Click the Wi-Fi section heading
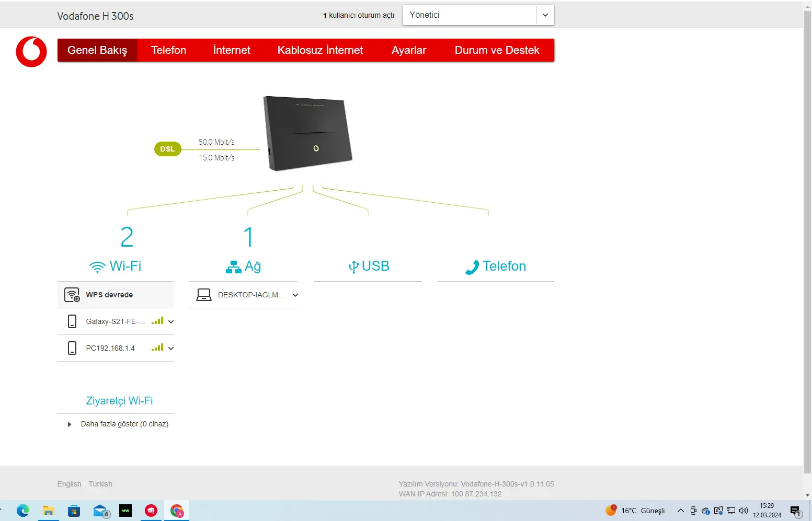This screenshot has height=521, width=812. (x=116, y=266)
